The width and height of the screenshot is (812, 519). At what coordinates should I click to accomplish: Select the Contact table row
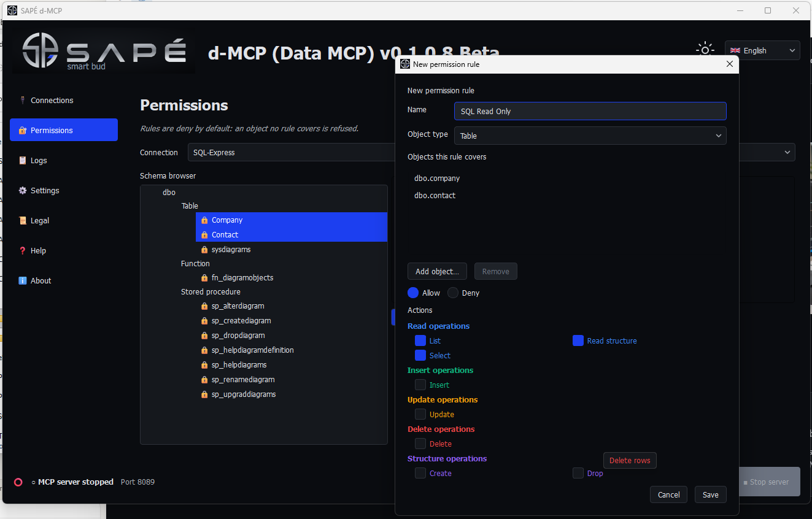pos(292,234)
